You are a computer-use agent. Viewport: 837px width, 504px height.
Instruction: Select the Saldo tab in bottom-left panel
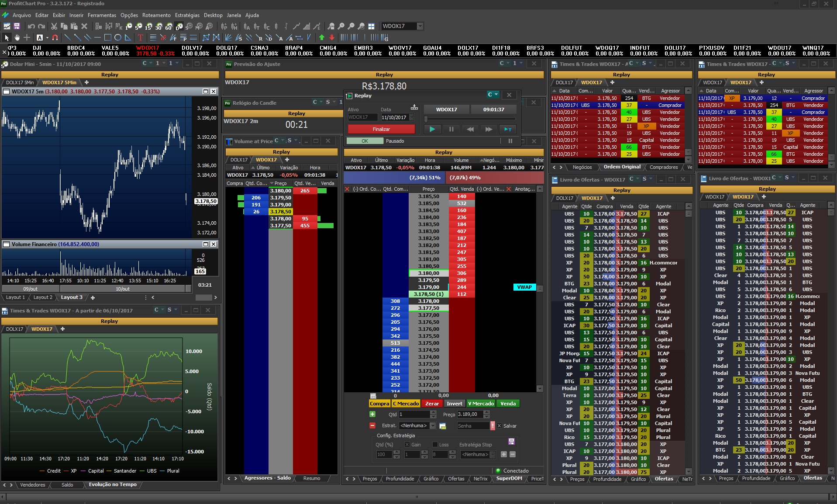pos(67,484)
